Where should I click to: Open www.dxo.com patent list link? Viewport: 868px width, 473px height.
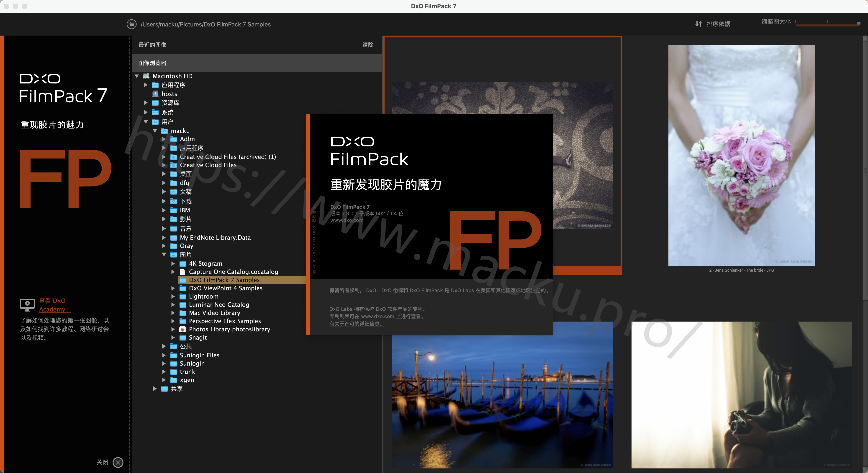(378, 317)
